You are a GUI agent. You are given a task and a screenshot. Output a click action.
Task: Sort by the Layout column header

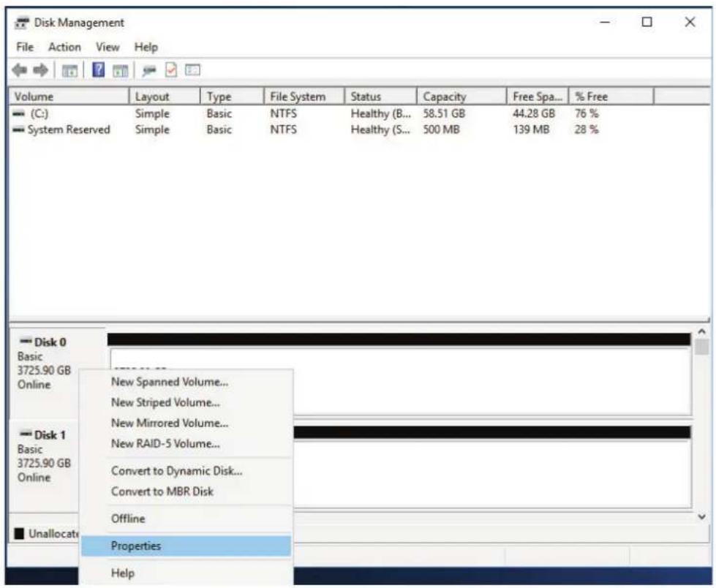pos(165,97)
